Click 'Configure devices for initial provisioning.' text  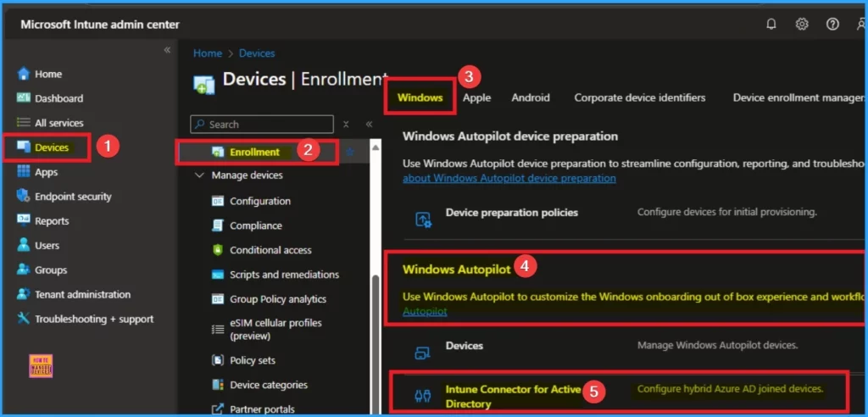coord(726,212)
